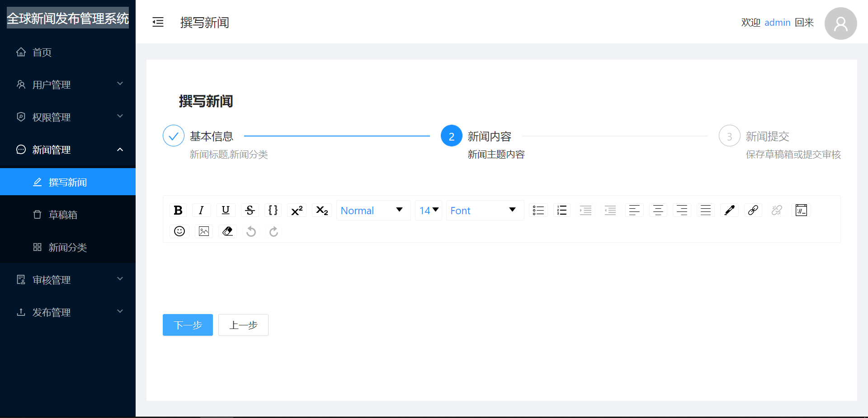Screen dimensions: 868x418
Task: Align text left
Action: (x=634, y=210)
